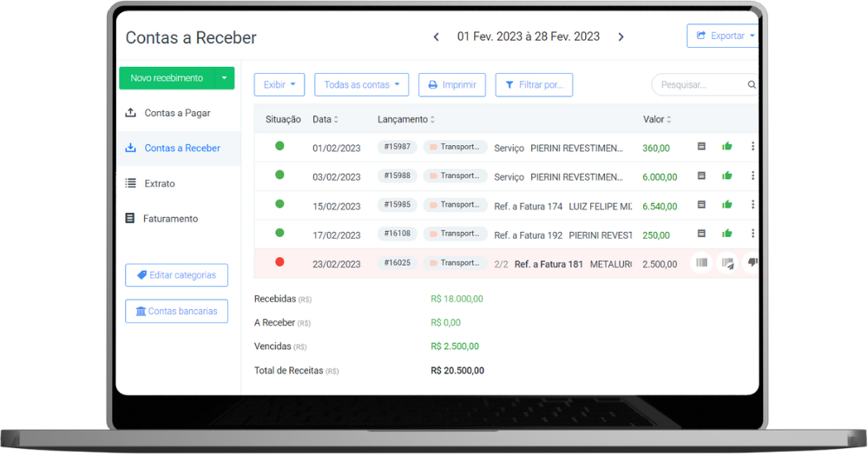Click the barcode icon on the overdue row
Viewport: 868px width, 456px height.
701,263
